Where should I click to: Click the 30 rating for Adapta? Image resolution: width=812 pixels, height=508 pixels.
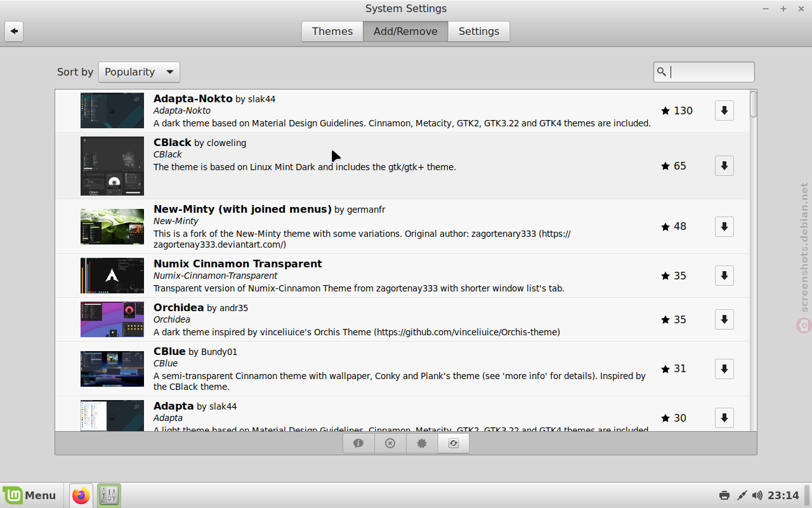(674, 418)
